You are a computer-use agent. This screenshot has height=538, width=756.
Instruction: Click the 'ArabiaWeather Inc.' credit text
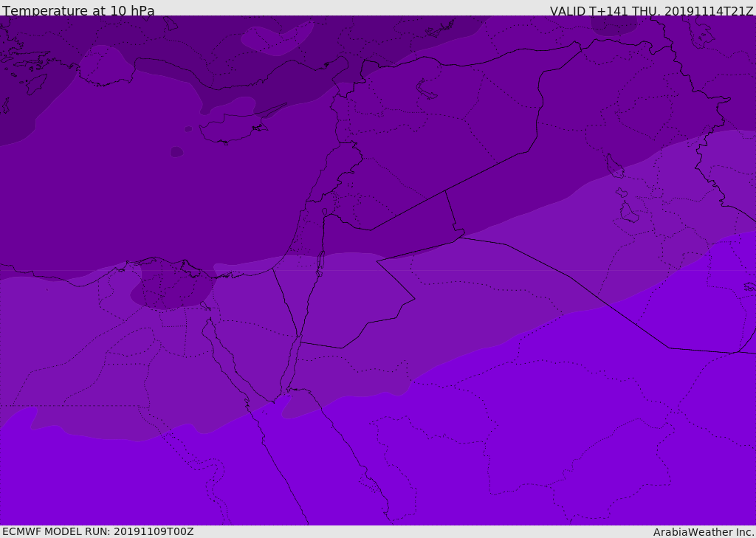click(704, 532)
